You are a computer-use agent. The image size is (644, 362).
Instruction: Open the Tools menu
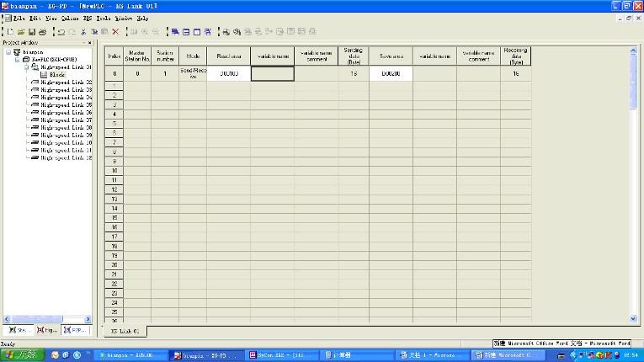[x=103, y=18]
